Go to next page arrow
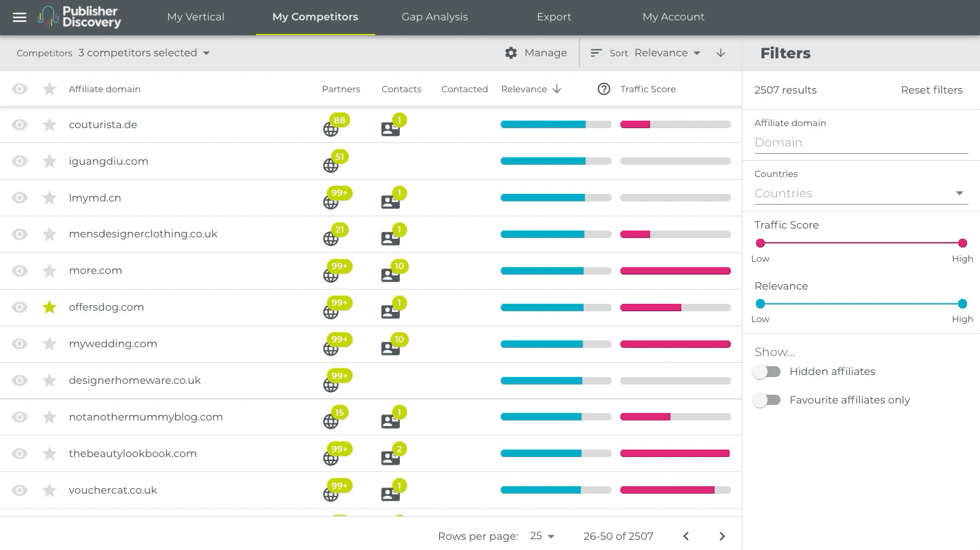The image size is (980, 550). point(722,536)
